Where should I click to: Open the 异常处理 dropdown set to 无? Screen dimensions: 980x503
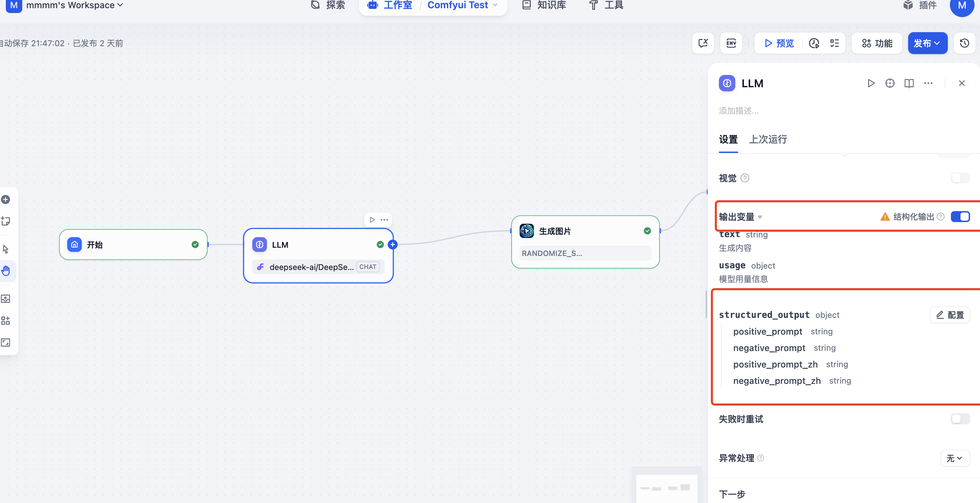[x=955, y=458]
